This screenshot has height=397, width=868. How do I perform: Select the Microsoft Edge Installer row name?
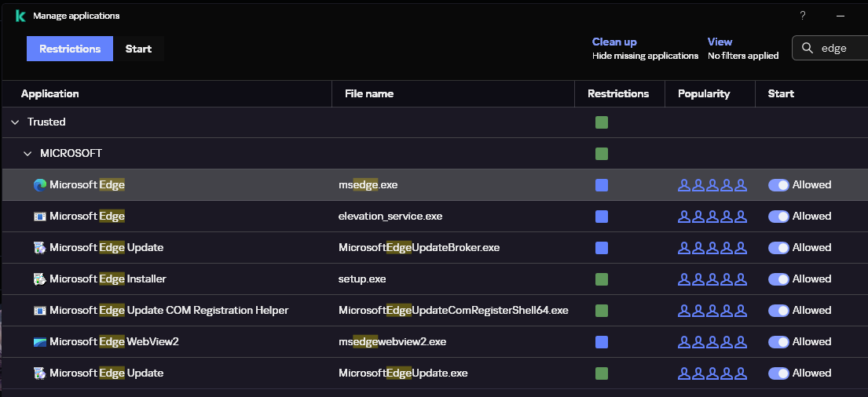point(108,279)
